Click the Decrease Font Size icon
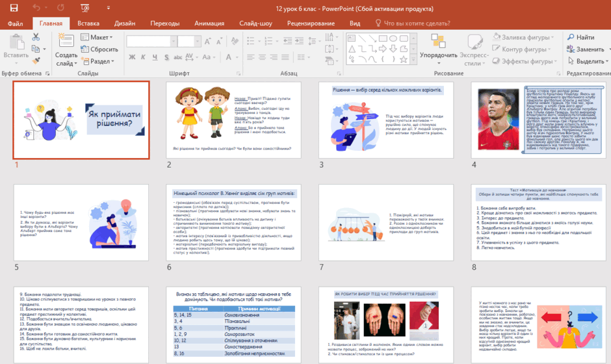611x364 pixels. click(220, 42)
